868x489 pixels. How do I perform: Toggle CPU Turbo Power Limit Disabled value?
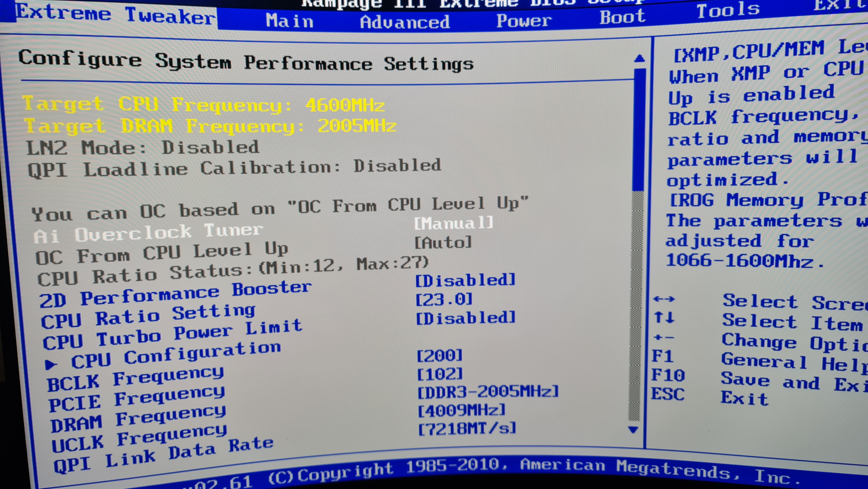tap(466, 318)
